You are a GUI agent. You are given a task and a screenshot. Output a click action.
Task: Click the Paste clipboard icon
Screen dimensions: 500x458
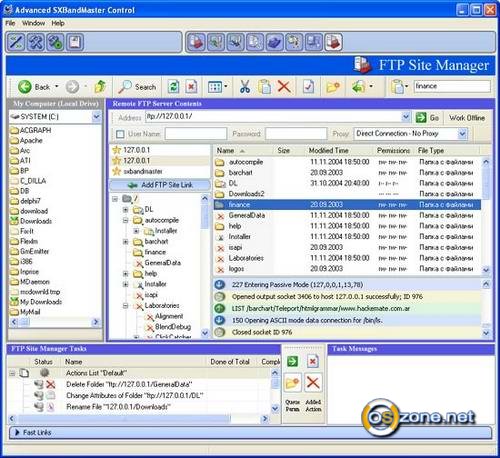[264, 87]
